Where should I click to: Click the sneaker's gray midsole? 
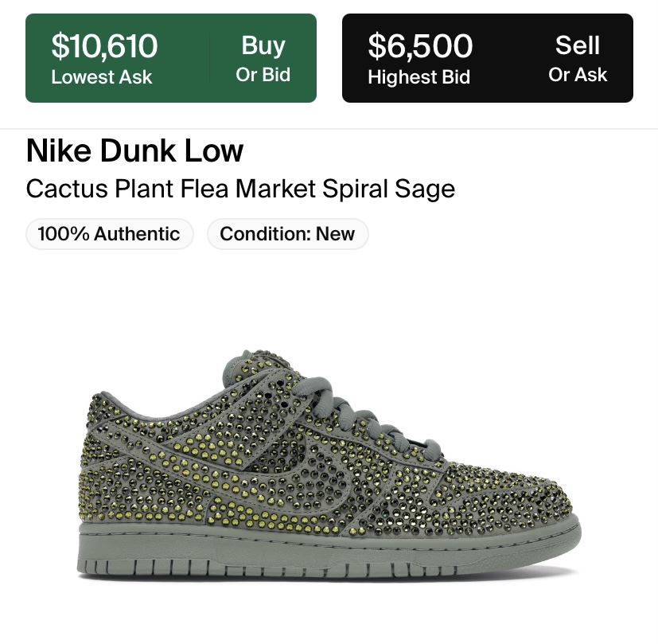click(318, 549)
